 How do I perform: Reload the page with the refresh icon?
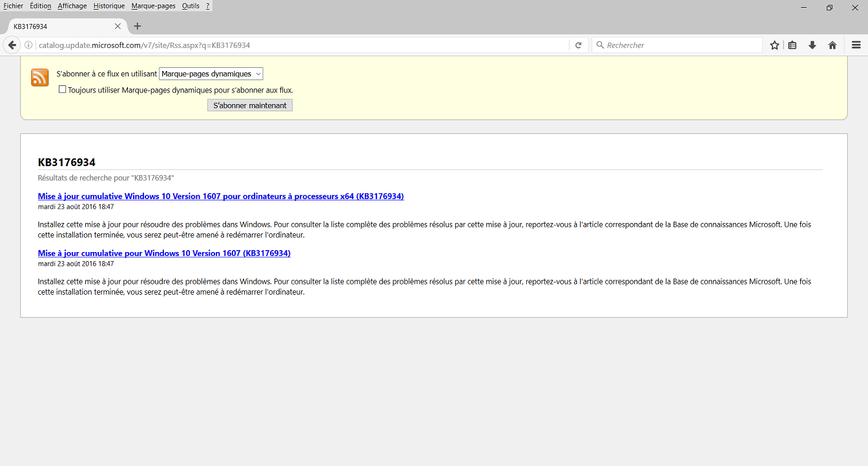578,45
